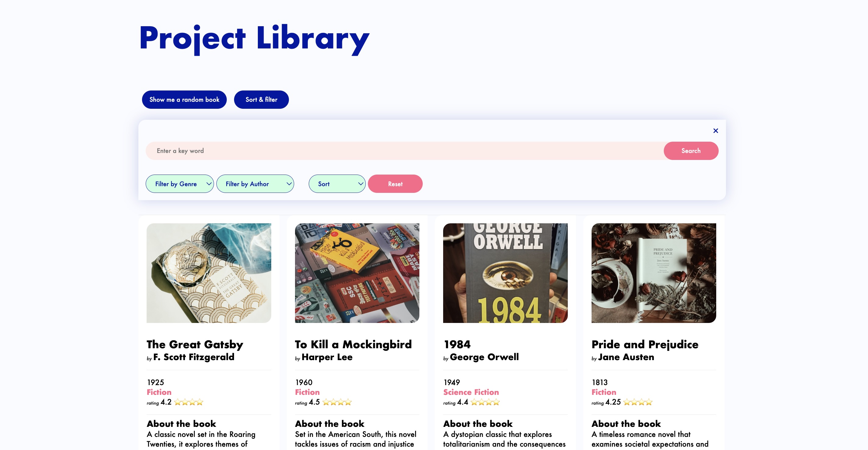The image size is (868, 450).
Task: Open the Sort dropdown
Action: coord(337,184)
